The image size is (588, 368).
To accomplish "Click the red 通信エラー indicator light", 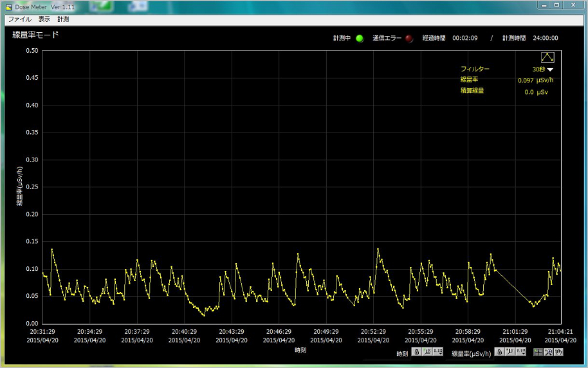I will (409, 38).
